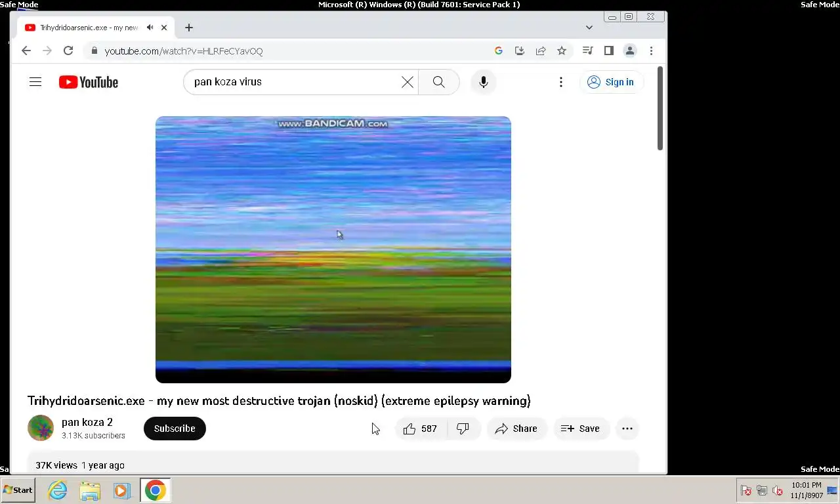The height and width of the screenshot is (504, 840).
Task: Open more actions ellipsis under video
Action: coord(627,429)
